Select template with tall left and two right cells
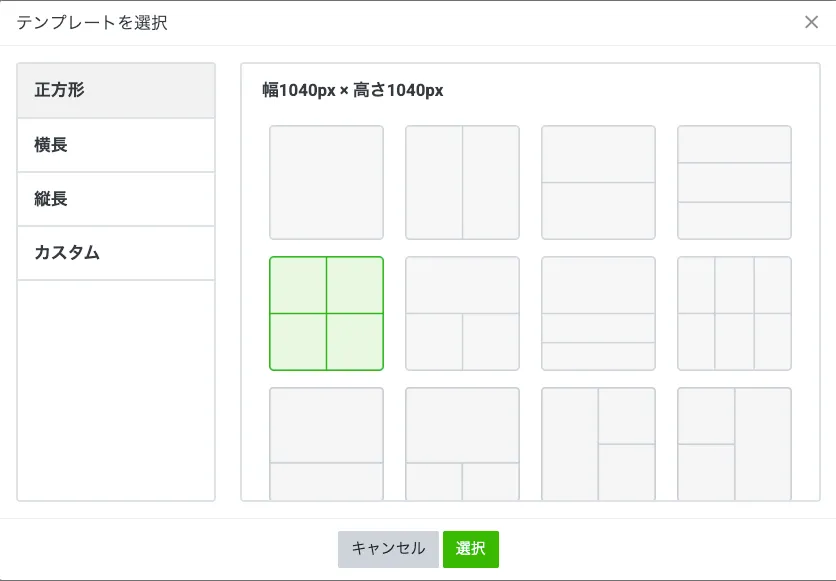Viewport: 836px width, 581px height. click(x=598, y=443)
